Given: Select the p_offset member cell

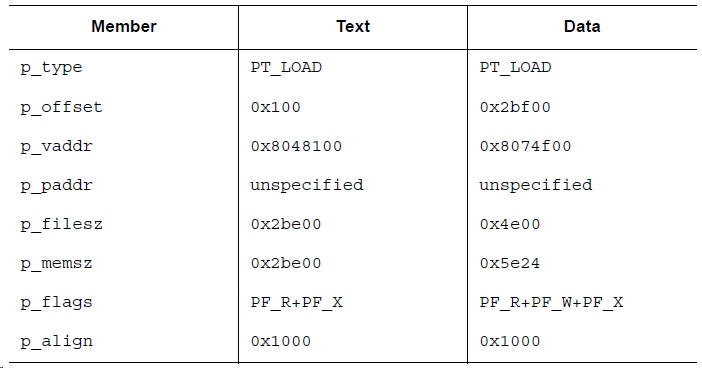Looking at the screenshot, I should click(x=61, y=107).
